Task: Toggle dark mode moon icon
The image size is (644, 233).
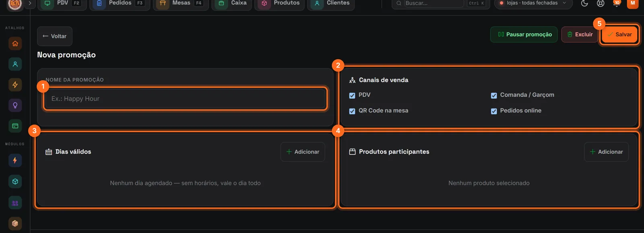Action: click(x=584, y=3)
